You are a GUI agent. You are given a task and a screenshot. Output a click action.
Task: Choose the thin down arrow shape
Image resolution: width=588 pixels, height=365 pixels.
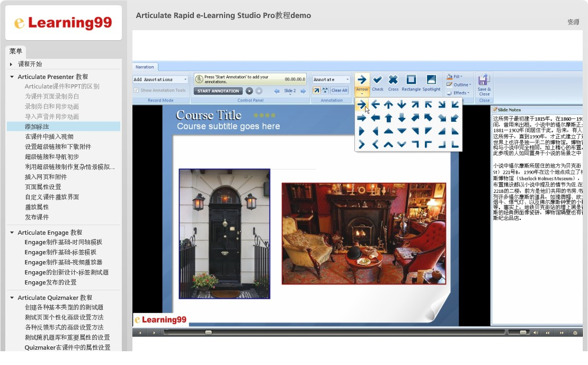pos(402,105)
